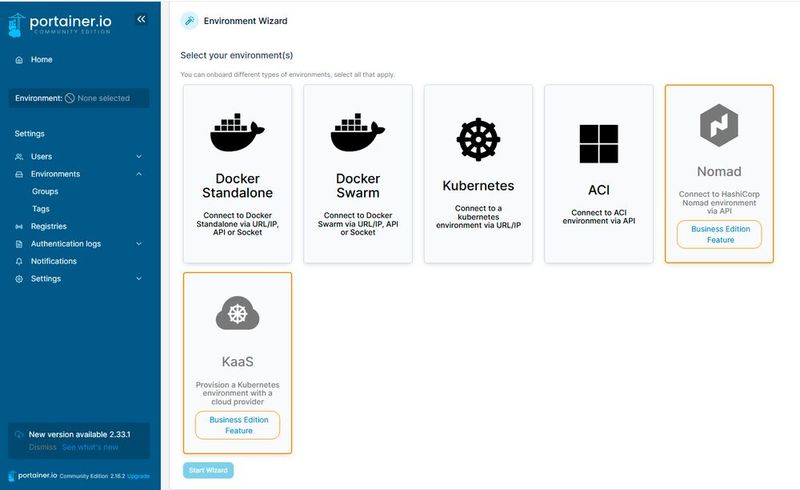This screenshot has width=800, height=490.
Task: Click the Nomad hexagon icon
Action: (719, 126)
